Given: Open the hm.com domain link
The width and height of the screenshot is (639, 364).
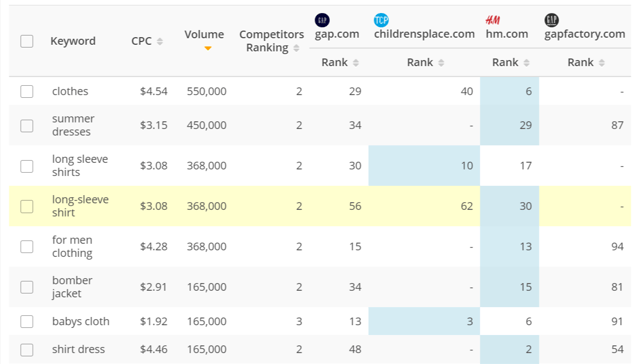Looking at the screenshot, I should pos(507,34).
